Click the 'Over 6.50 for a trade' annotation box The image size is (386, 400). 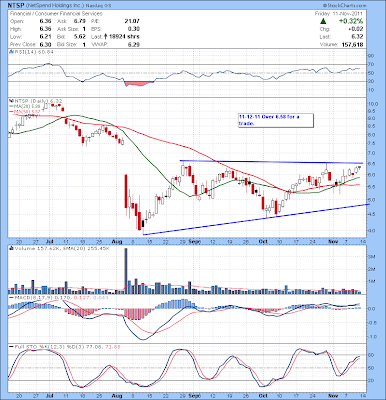[276, 120]
